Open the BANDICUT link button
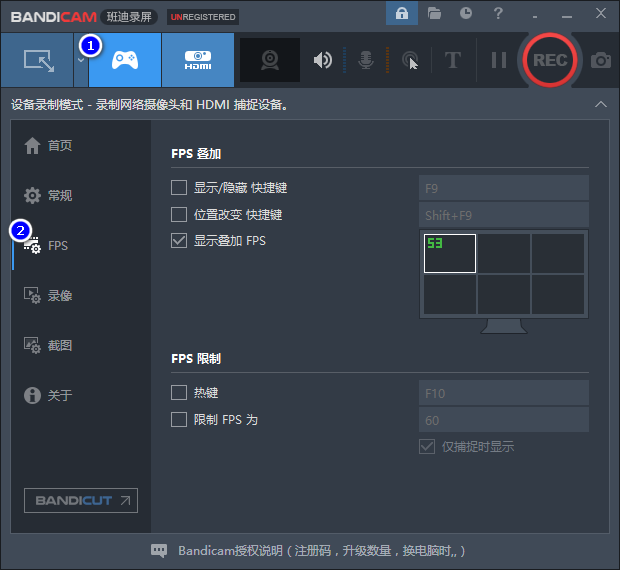The height and width of the screenshot is (570, 620). pyautogui.click(x=81, y=500)
